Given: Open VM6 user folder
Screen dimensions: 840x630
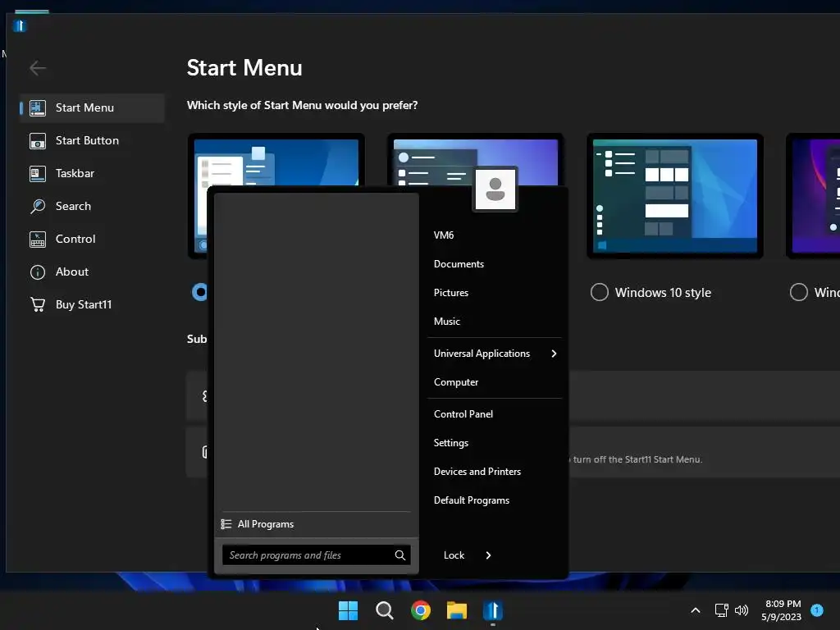Looking at the screenshot, I should 444,235.
